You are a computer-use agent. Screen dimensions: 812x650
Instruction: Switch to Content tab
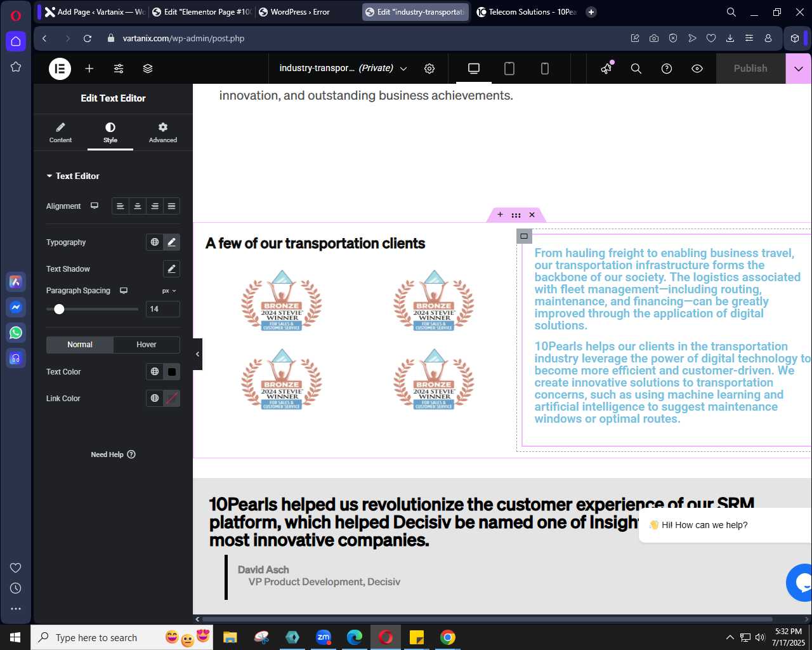(60, 133)
